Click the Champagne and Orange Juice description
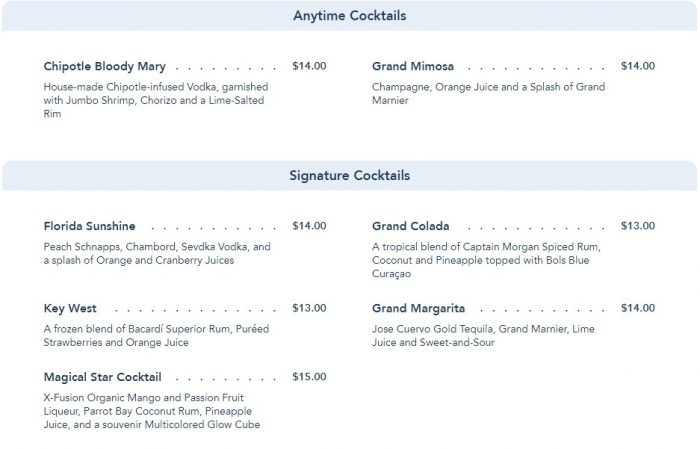The image size is (700, 449). [488, 94]
